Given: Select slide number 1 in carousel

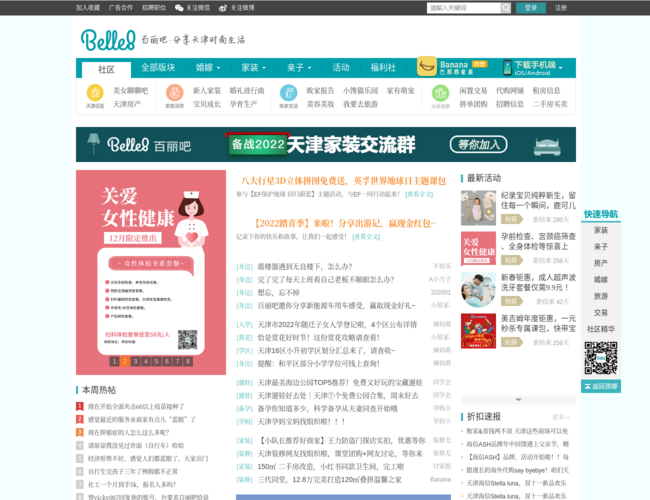Looking at the screenshot, I should pos(114,362).
